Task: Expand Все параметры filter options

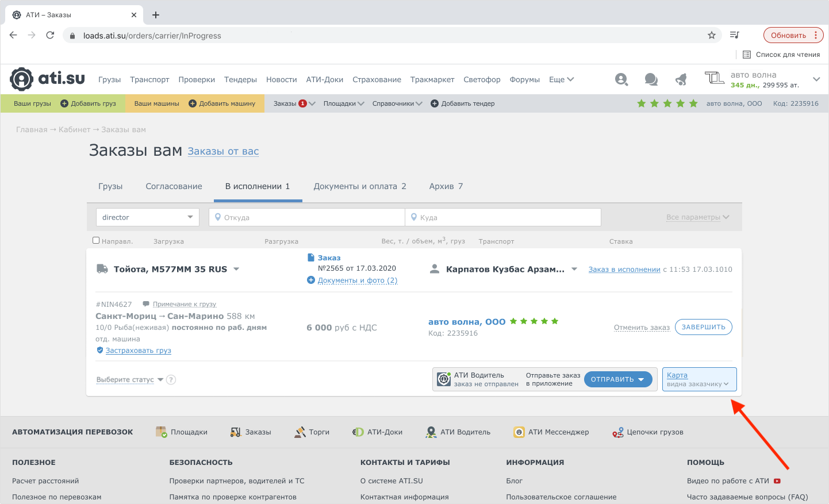Action: (x=698, y=217)
